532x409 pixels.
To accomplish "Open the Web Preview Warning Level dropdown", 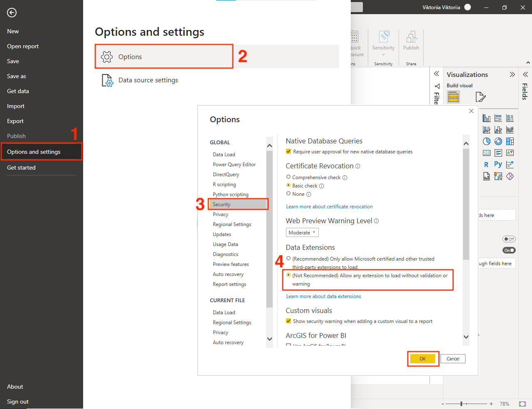I will coord(302,232).
